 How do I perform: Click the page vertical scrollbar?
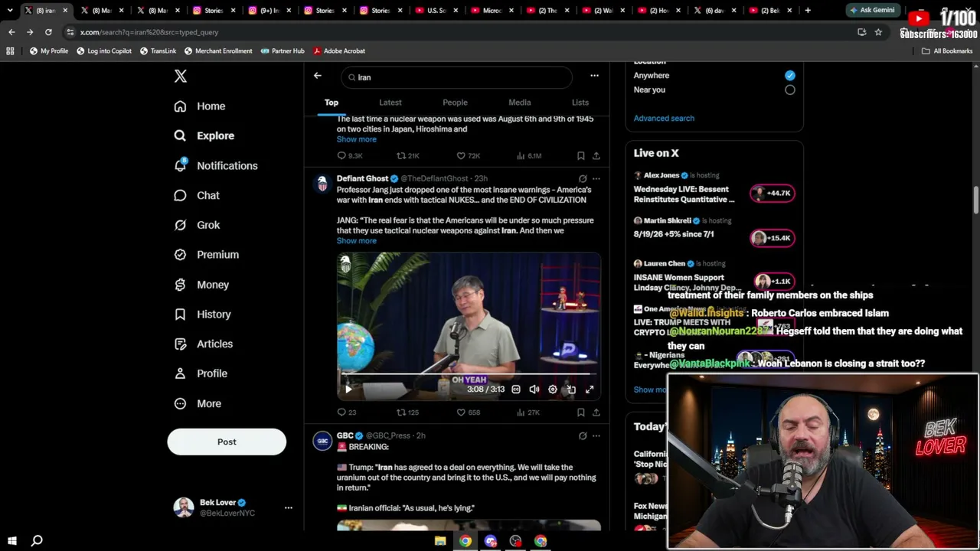pyautogui.click(x=975, y=201)
